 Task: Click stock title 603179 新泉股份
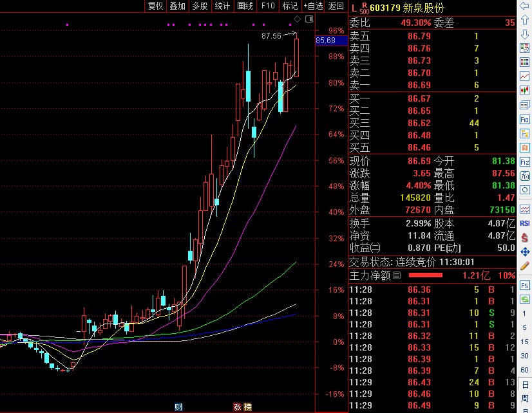point(407,8)
